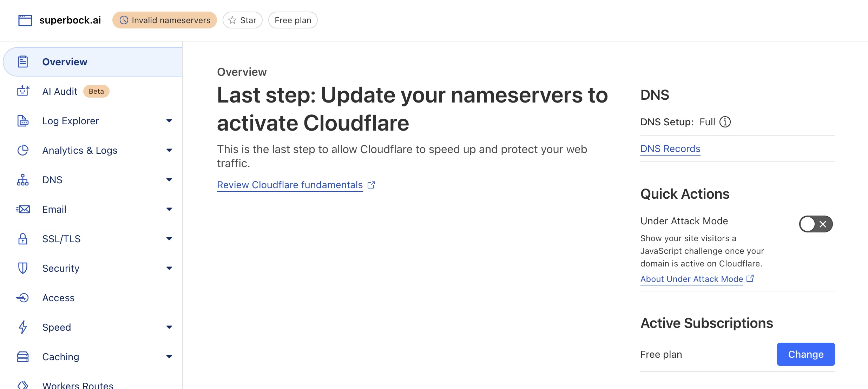Expand the SSL/TLS submenu arrow

click(169, 239)
